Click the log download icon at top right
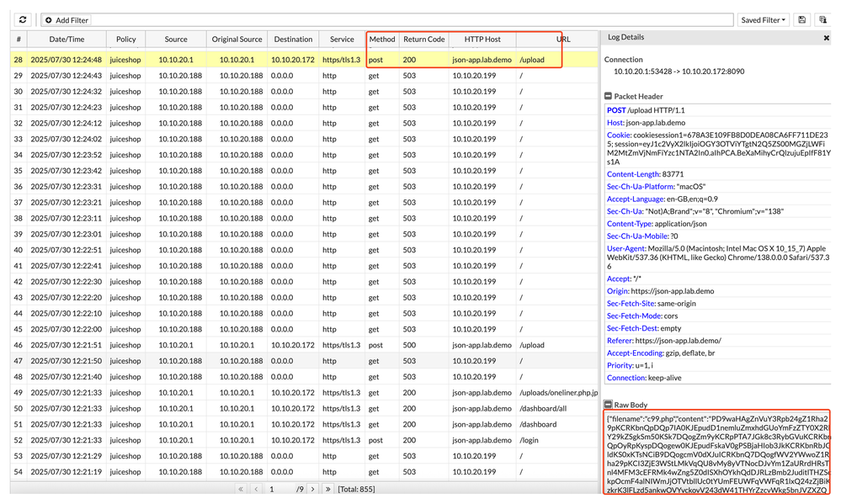This screenshot has height=504, width=841. (x=822, y=20)
